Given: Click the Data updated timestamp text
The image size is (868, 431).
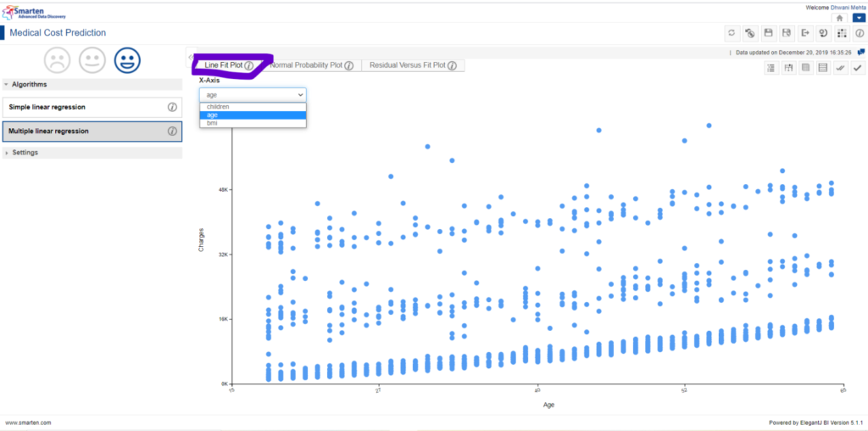Looking at the screenshot, I should pos(795,53).
